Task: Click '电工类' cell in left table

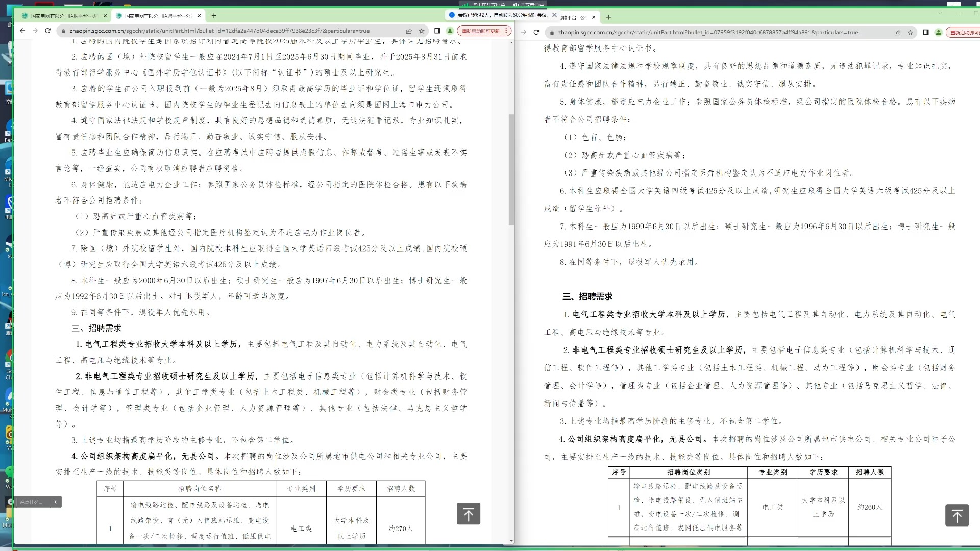Action: pyautogui.click(x=301, y=529)
